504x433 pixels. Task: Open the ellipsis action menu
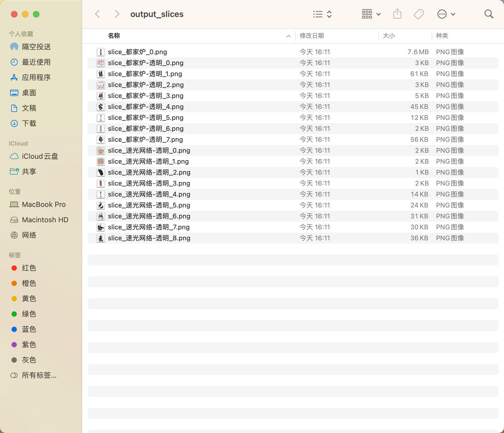(x=446, y=14)
